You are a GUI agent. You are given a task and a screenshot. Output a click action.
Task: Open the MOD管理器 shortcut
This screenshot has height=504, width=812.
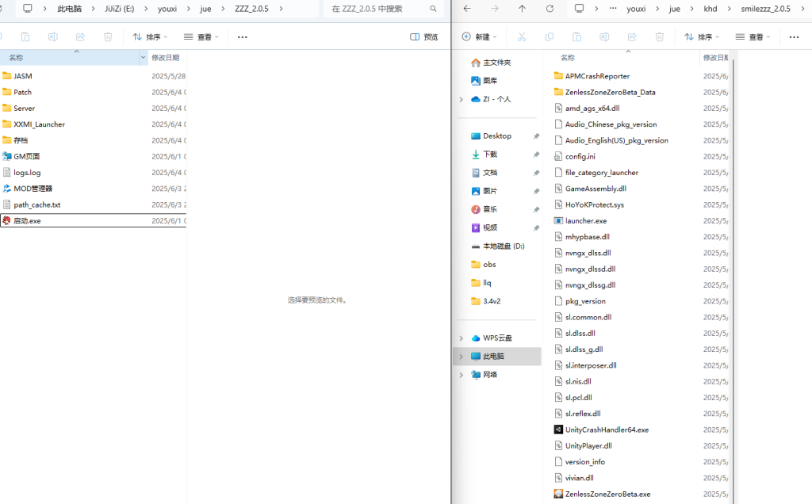[x=33, y=189]
